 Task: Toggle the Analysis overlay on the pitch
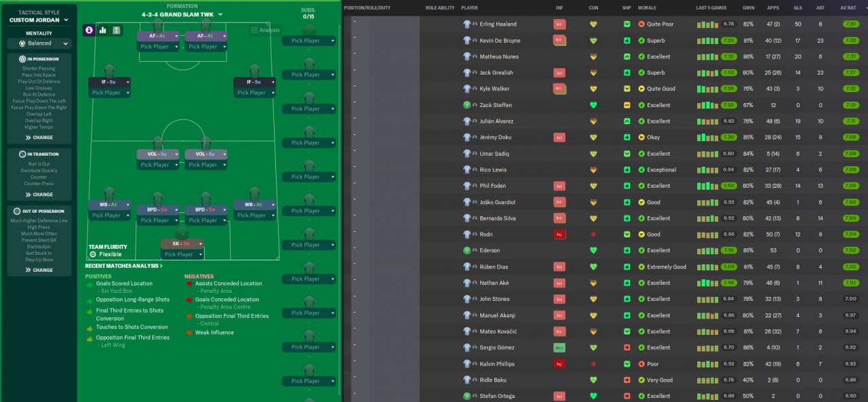click(265, 30)
